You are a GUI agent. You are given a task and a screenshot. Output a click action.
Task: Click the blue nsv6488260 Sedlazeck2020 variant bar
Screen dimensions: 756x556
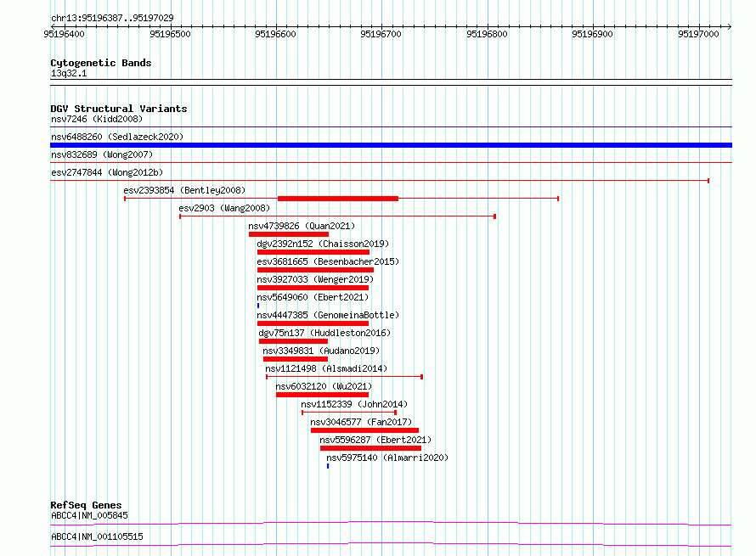(391, 145)
